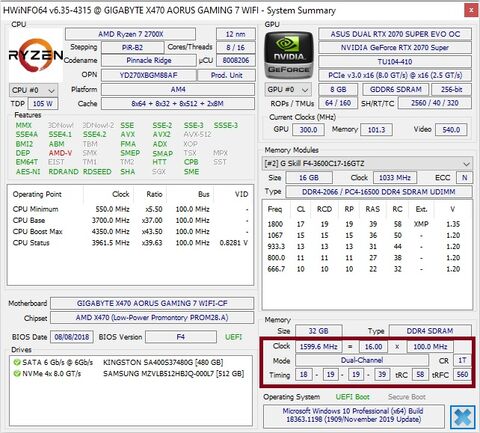Open the GPU #0 selector dropdown
The width and height of the screenshot is (480, 433).
(x=288, y=89)
